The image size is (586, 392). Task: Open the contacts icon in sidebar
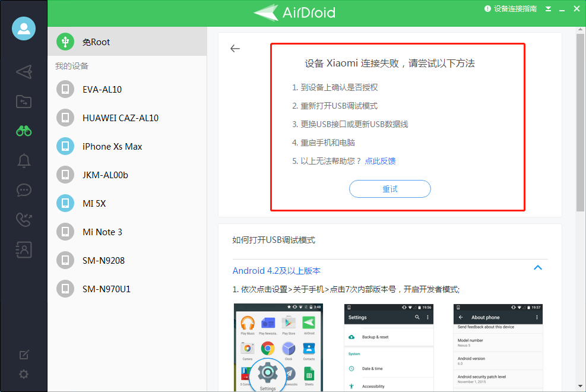click(24, 249)
